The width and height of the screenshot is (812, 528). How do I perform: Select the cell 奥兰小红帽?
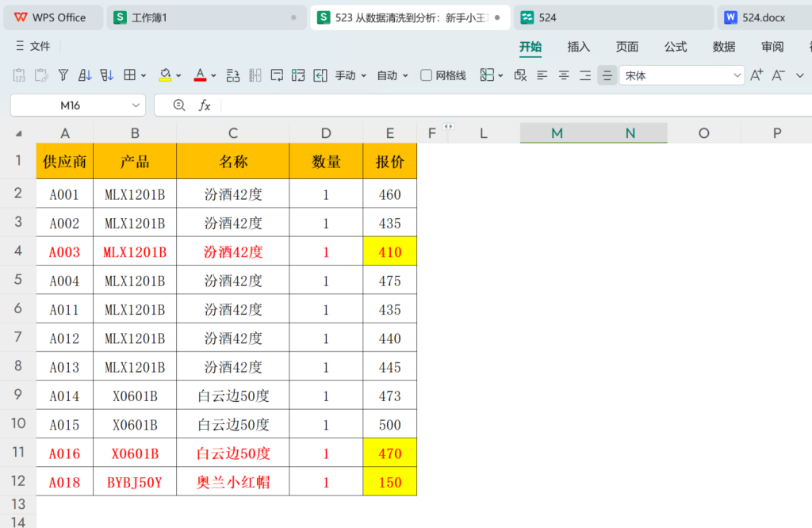(x=233, y=482)
